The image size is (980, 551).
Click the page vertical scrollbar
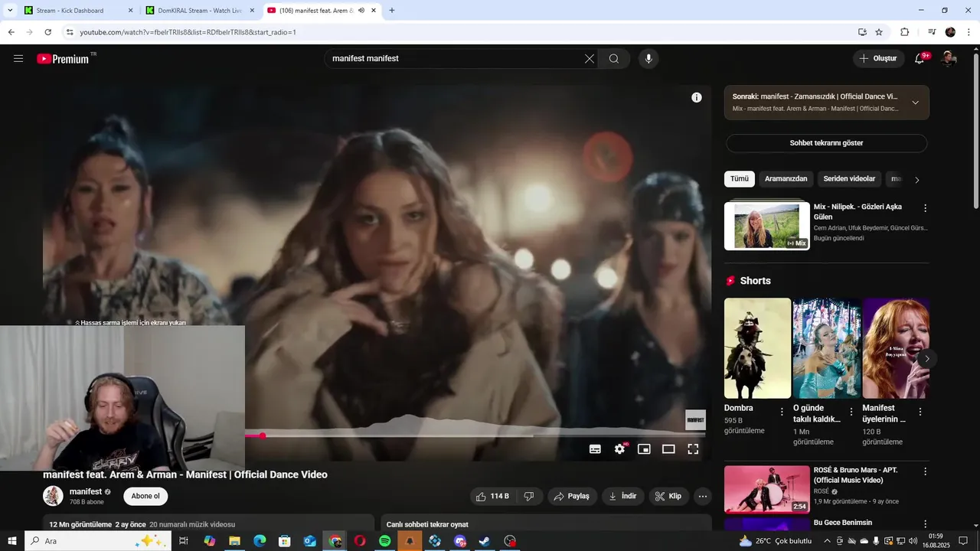975,130
